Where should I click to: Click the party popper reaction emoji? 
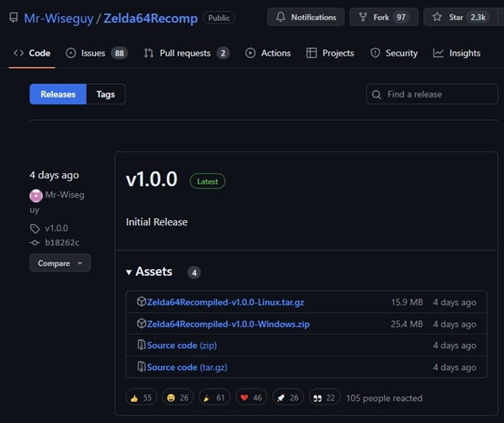point(208,398)
